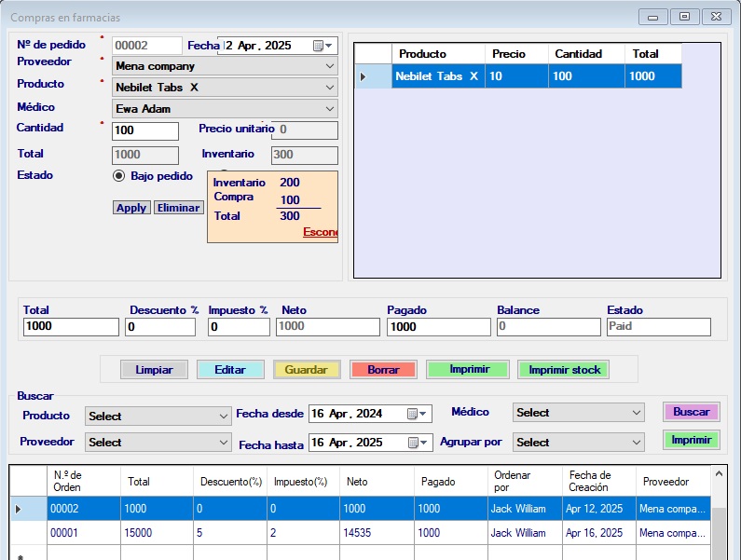Click the Fecha de Creación column header

coord(598,481)
